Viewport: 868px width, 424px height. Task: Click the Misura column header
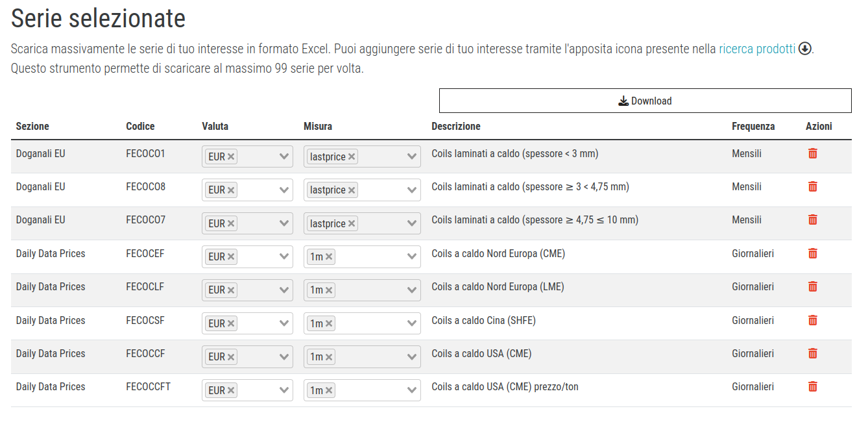318,126
